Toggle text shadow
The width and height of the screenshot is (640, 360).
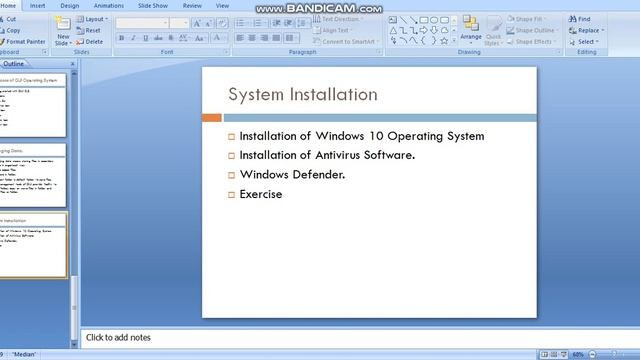tap(171, 38)
